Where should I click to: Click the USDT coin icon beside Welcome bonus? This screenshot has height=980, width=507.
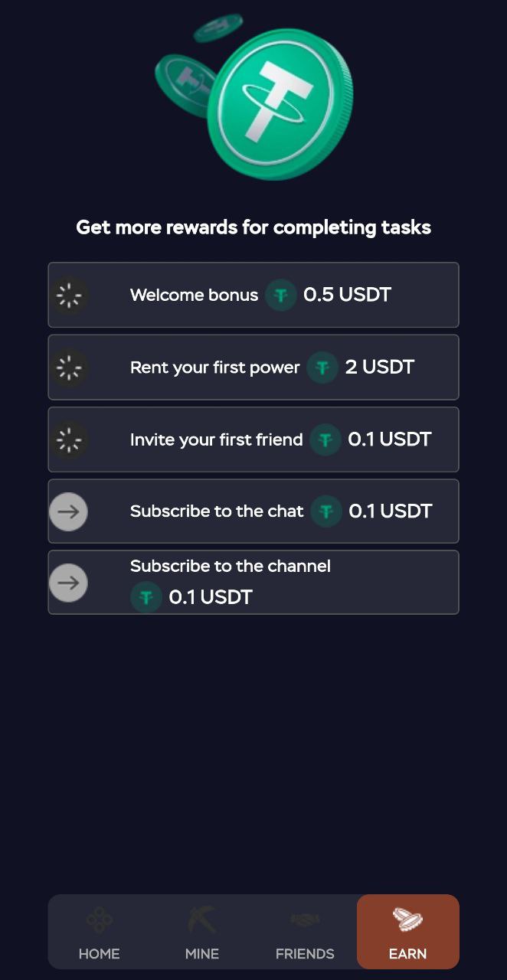[281, 295]
